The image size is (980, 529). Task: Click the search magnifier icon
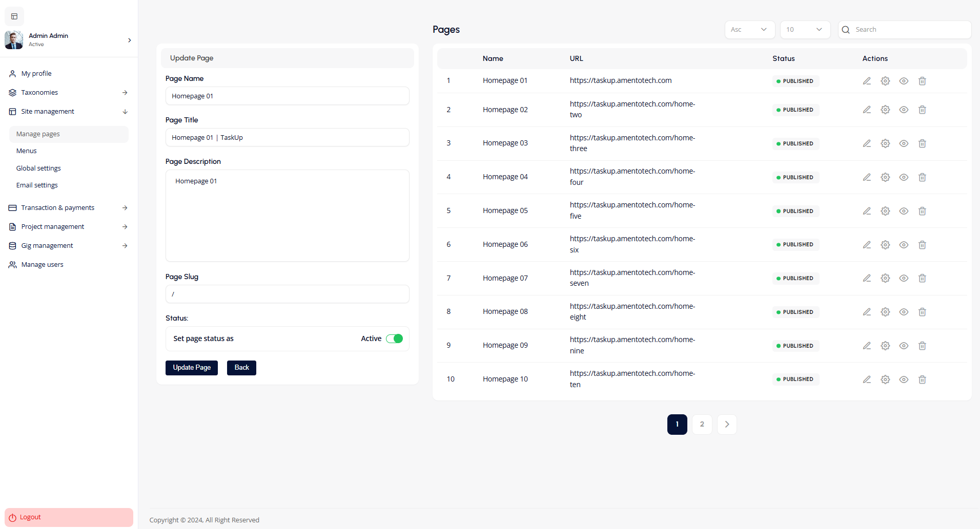[x=846, y=30]
